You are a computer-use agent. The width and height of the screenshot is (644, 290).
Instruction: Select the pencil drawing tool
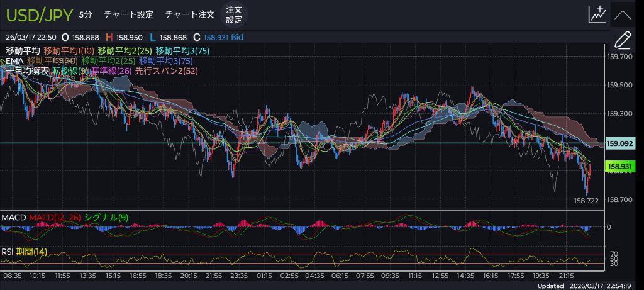point(622,39)
